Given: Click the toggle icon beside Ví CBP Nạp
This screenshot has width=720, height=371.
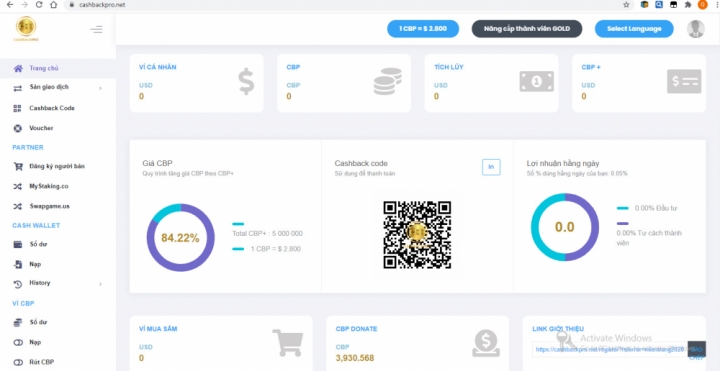Looking at the screenshot, I should (18, 343).
